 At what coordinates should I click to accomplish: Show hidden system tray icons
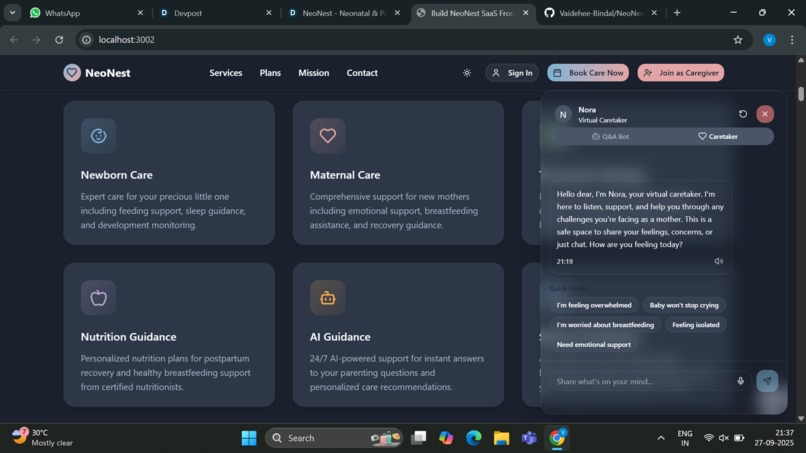coord(661,438)
